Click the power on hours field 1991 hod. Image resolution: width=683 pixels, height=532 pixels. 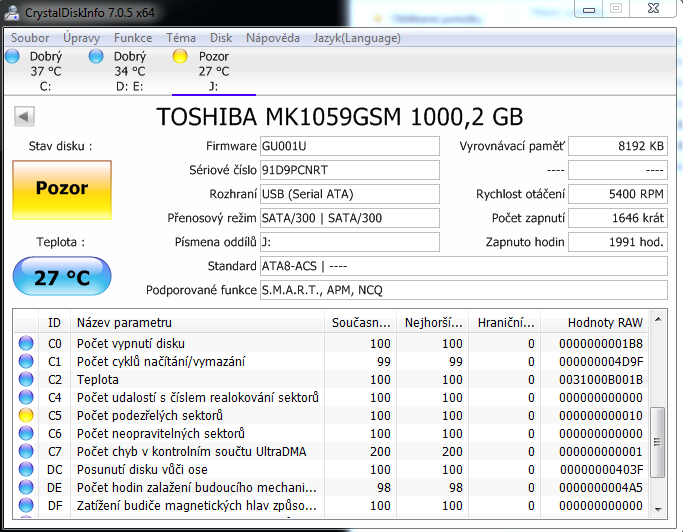pos(618,242)
